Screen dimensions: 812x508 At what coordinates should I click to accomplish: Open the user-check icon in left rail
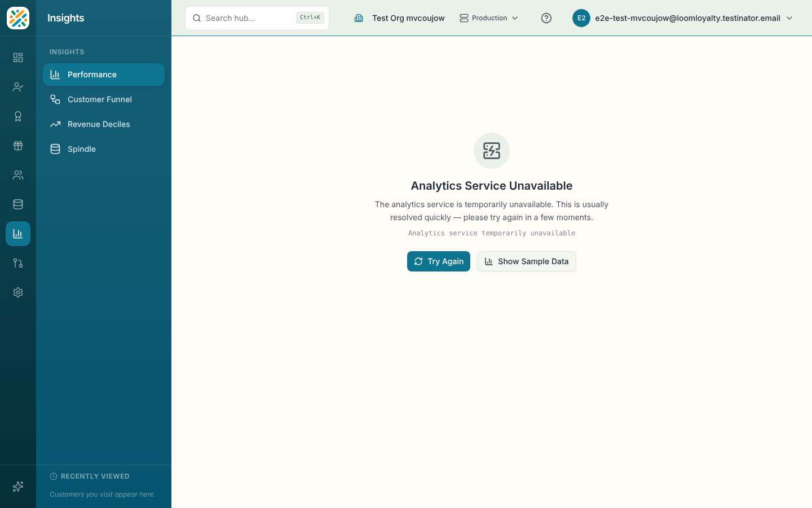tap(18, 87)
